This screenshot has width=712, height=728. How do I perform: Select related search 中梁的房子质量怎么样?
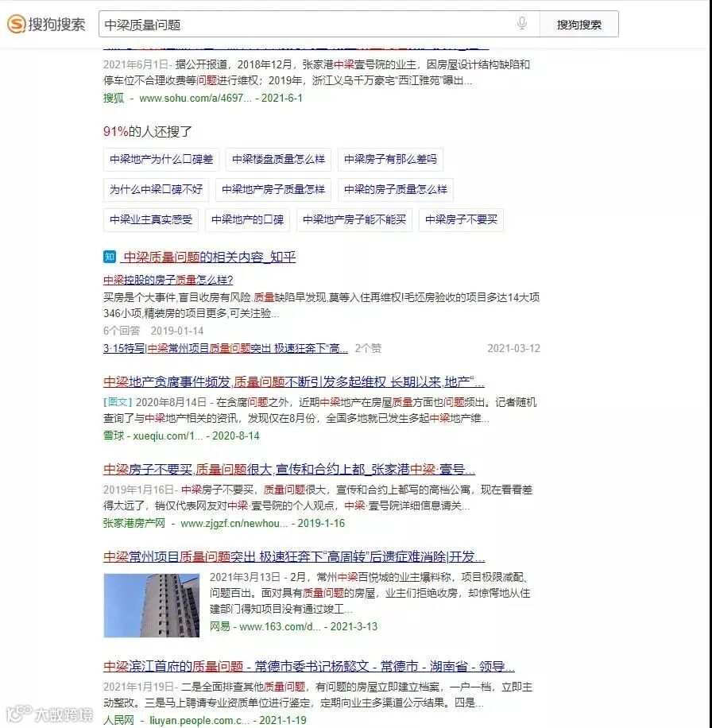[x=396, y=189]
